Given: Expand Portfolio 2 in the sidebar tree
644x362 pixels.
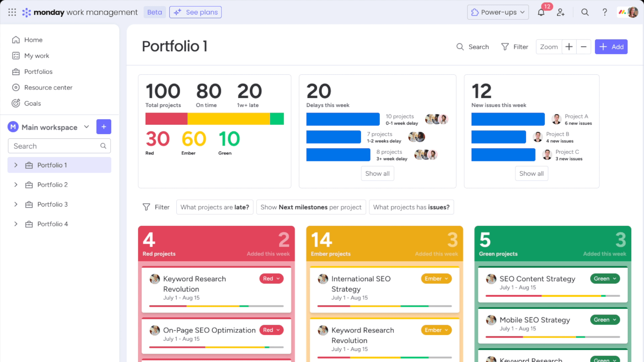Looking at the screenshot, I should click(x=16, y=185).
